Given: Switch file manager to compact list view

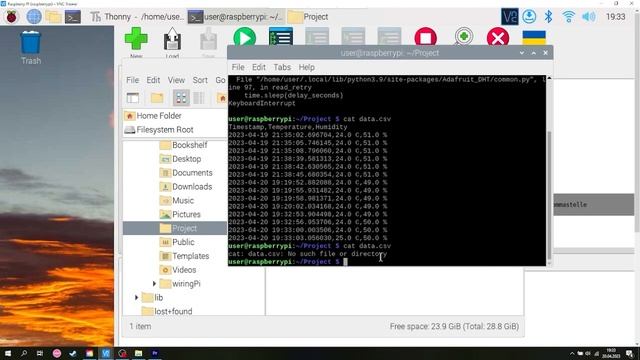Looking at the screenshot, I should coord(199,98).
